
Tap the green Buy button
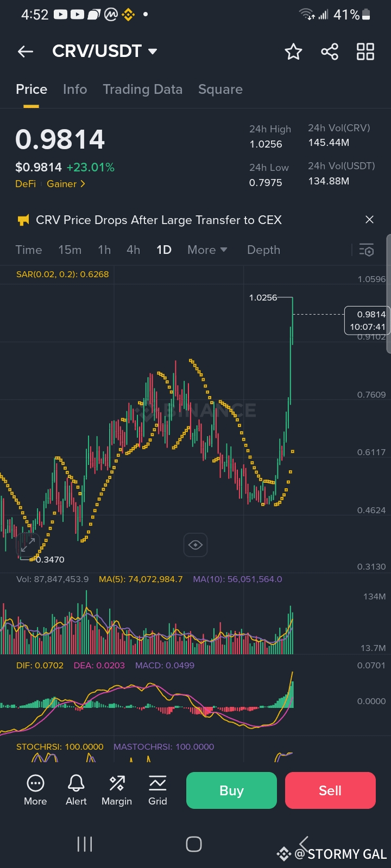(231, 790)
